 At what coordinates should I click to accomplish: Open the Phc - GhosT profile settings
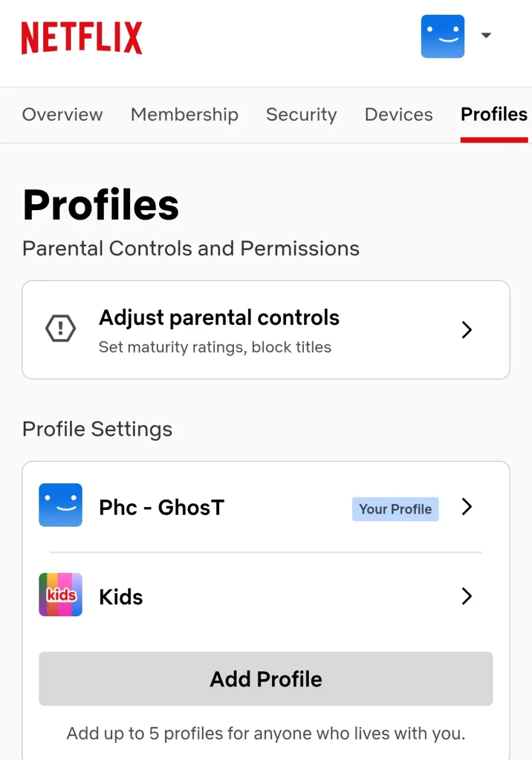click(x=266, y=507)
